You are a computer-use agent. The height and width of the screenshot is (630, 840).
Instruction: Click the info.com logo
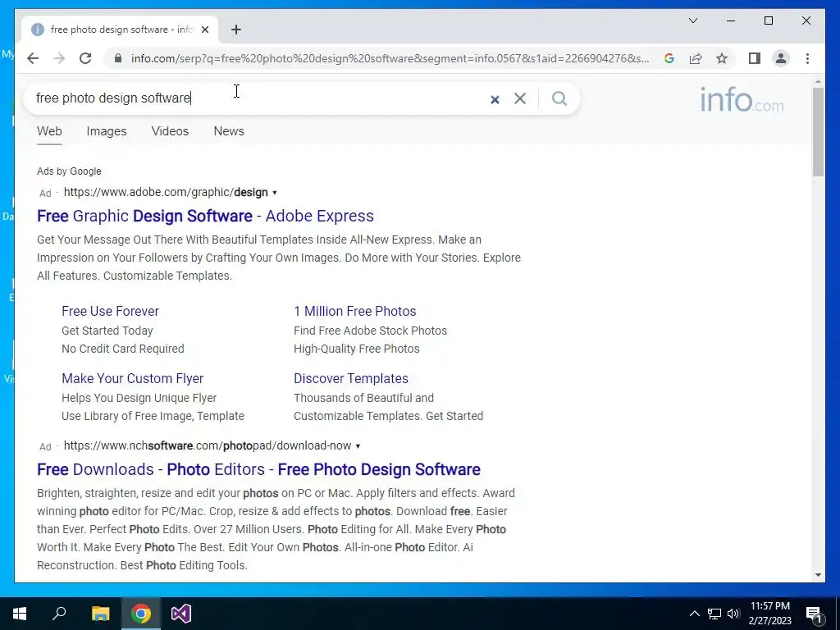(742, 99)
